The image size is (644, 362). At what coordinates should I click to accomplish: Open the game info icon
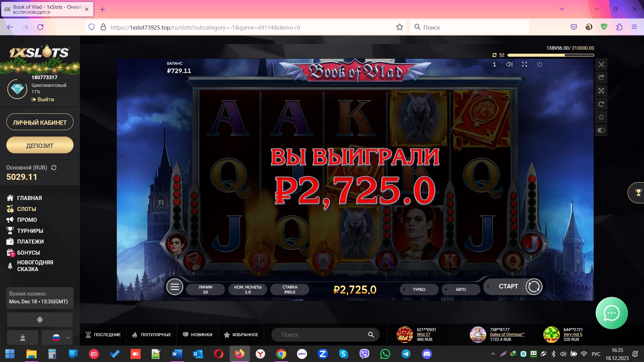point(494,64)
